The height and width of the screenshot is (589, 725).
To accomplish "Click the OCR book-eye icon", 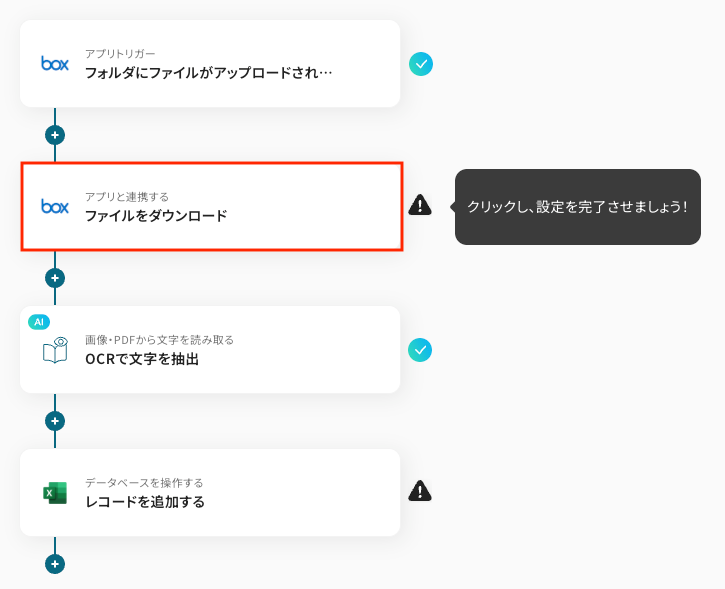I will pyautogui.click(x=55, y=350).
